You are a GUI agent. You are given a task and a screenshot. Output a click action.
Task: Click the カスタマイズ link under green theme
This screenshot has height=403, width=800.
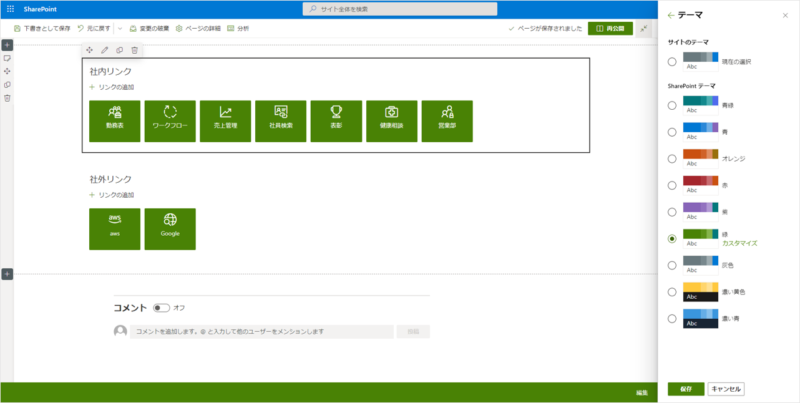point(743,242)
